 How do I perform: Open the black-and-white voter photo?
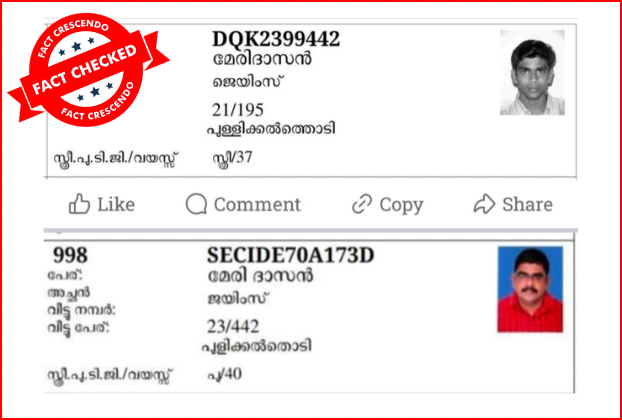pos(532,72)
